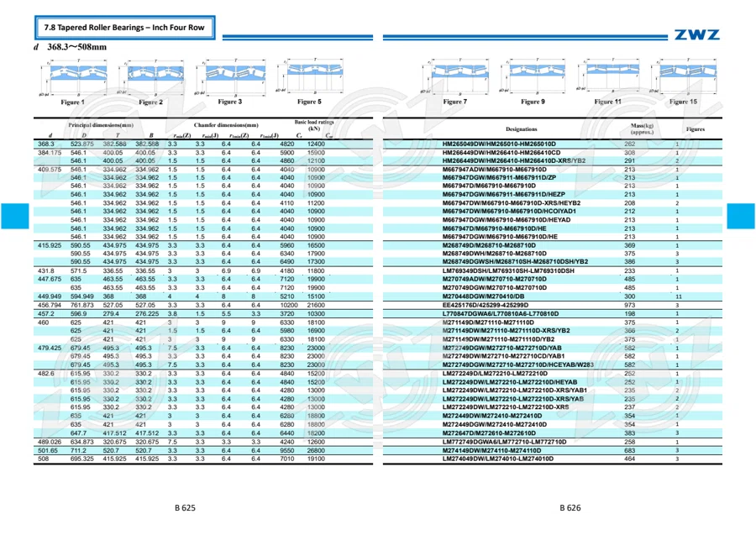Click load rating value '26800'
756x535 pixels.
[316, 451]
